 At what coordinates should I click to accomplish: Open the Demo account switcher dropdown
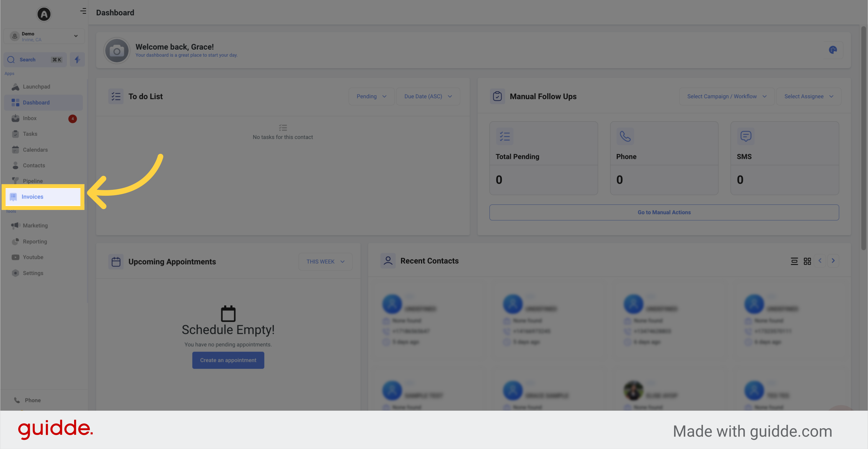tap(44, 36)
